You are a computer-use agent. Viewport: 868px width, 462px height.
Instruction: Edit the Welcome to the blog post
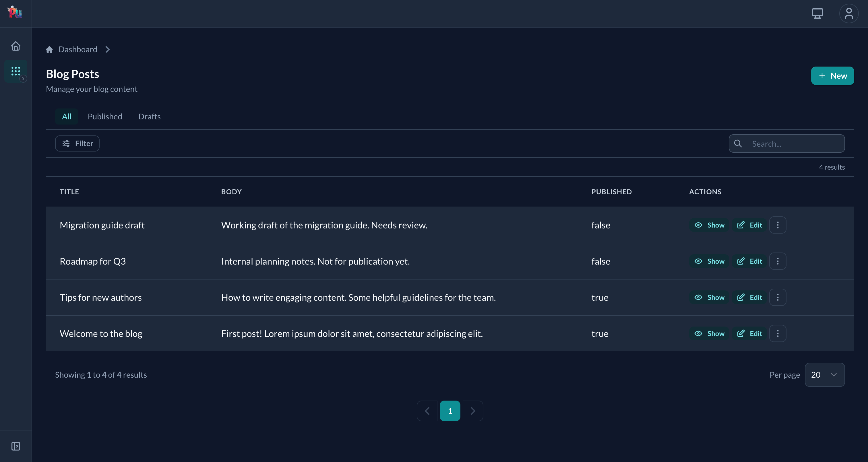pyautogui.click(x=749, y=334)
